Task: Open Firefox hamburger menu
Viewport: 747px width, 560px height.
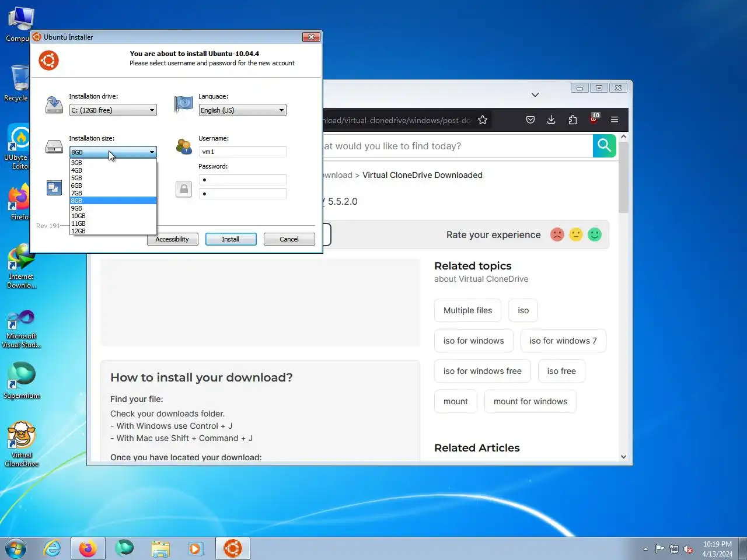Action: click(x=615, y=120)
